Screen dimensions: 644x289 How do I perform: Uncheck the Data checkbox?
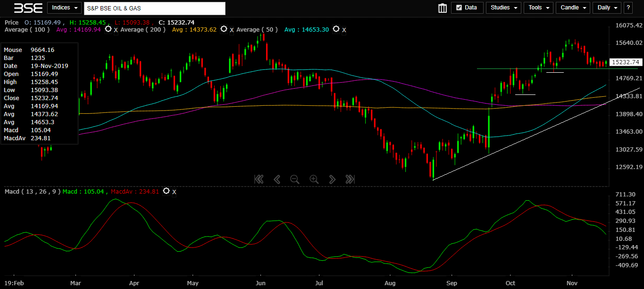coord(459,8)
